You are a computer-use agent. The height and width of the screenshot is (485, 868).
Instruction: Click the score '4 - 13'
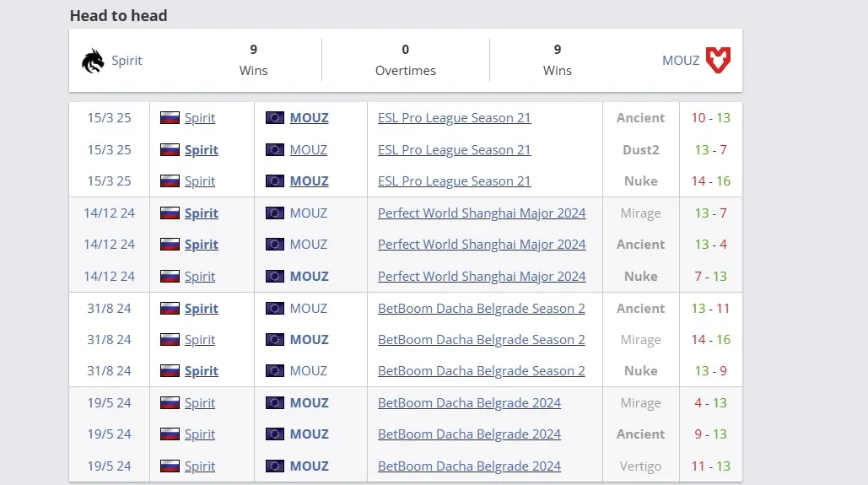711,403
